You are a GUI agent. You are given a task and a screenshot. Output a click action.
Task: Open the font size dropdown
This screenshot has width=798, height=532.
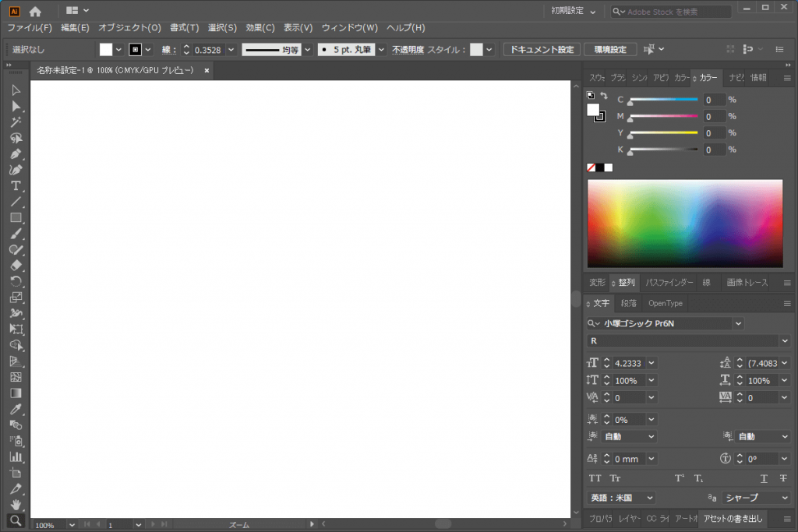(x=651, y=363)
